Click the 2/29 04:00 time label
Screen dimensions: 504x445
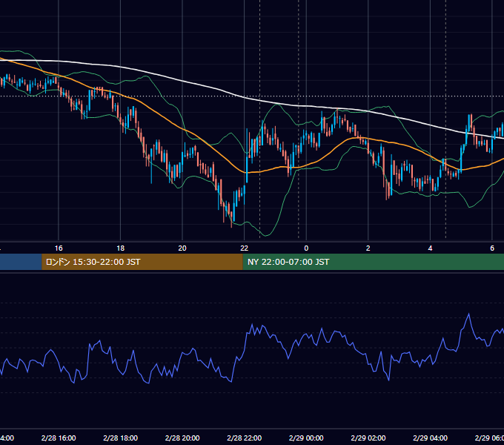click(430, 438)
